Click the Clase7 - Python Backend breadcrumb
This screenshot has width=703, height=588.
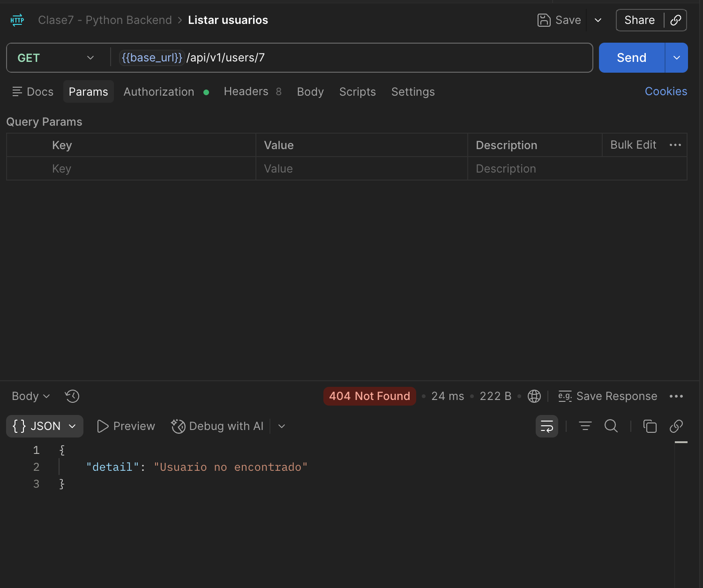coord(105,20)
